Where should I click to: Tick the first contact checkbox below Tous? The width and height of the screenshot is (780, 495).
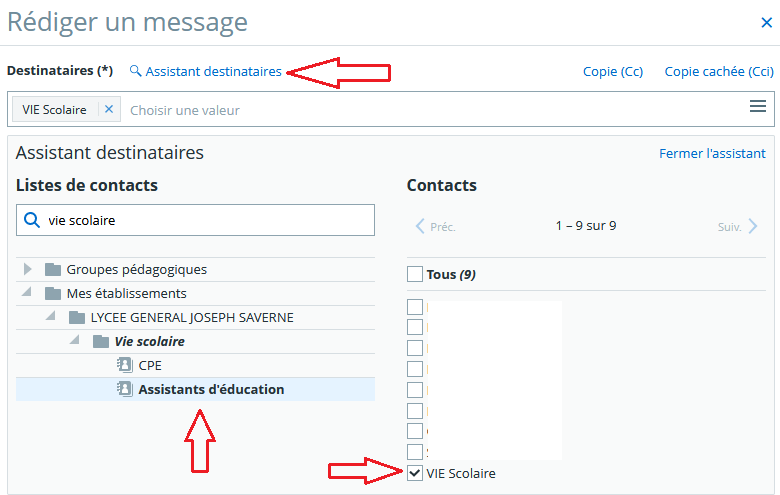click(x=415, y=307)
